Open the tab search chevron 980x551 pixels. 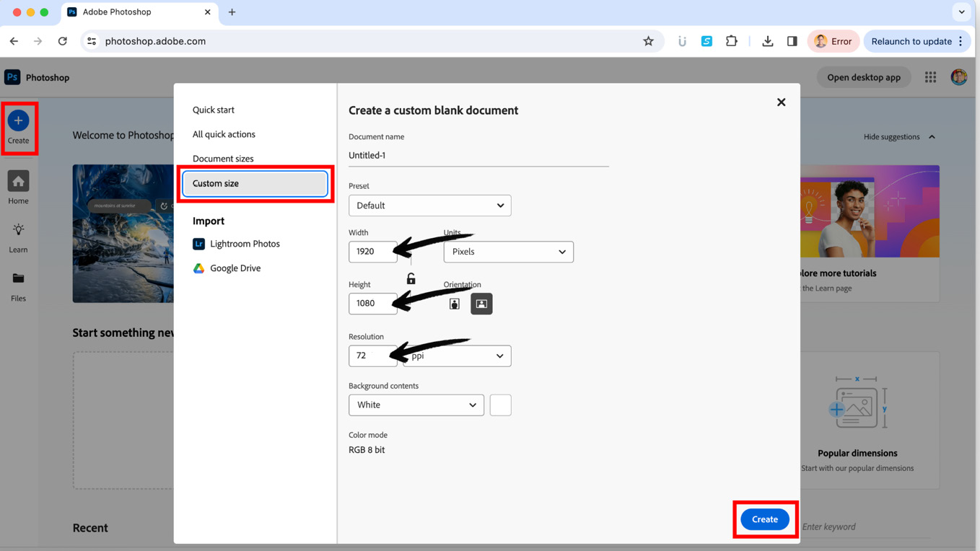(x=961, y=12)
